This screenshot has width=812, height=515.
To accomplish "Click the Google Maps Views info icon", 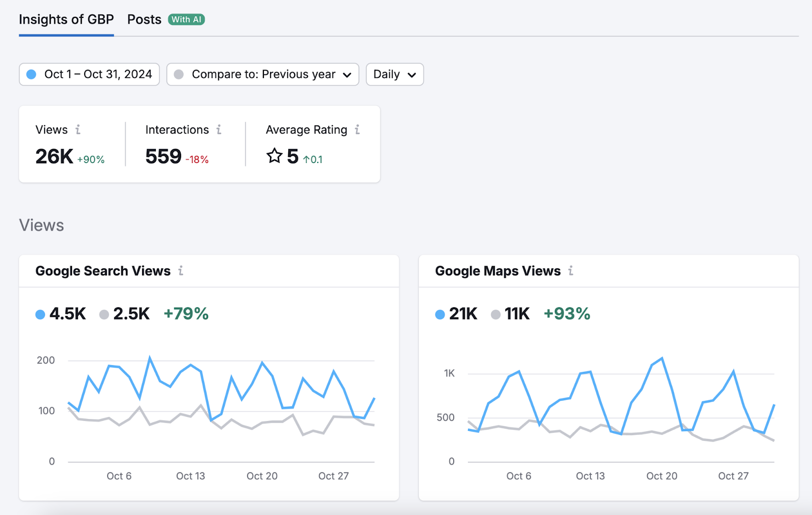I will pyautogui.click(x=571, y=271).
